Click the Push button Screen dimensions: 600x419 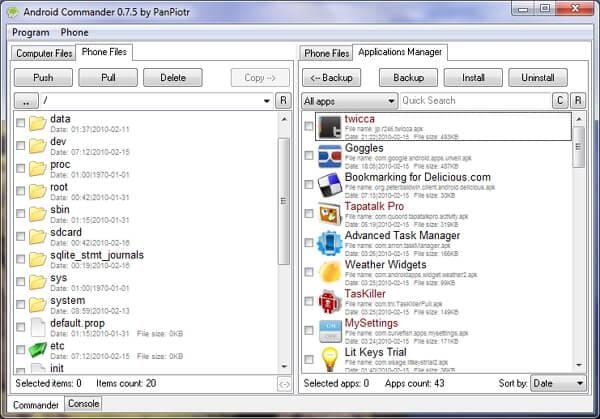tap(43, 78)
